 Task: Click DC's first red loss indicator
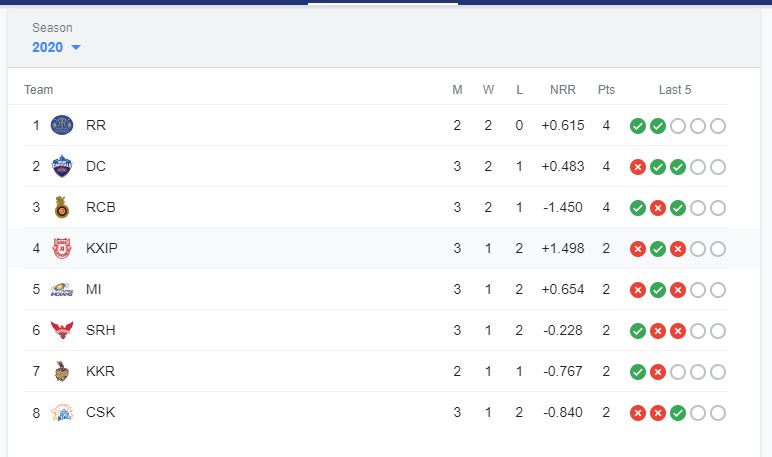pyautogui.click(x=637, y=167)
